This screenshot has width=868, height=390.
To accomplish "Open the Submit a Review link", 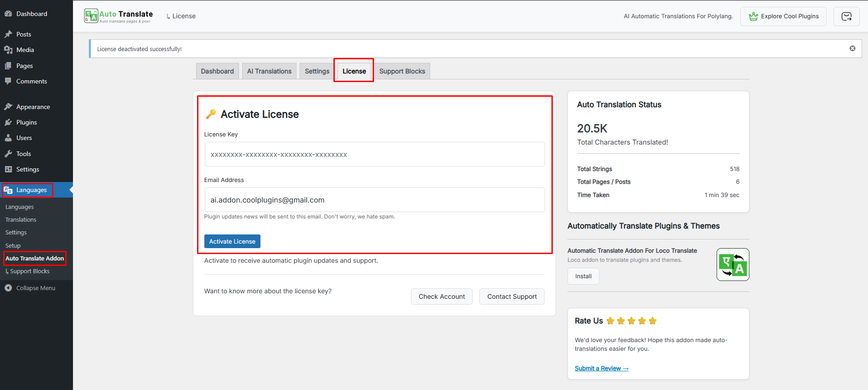I will [602, 369].
